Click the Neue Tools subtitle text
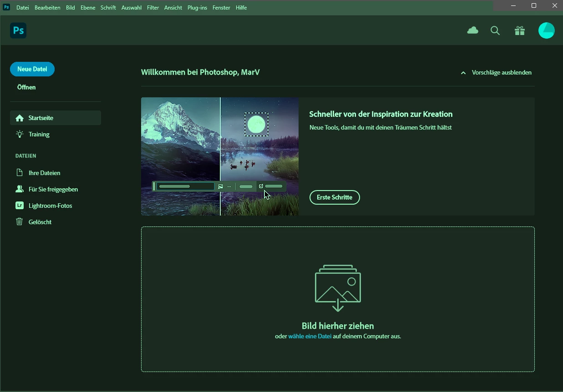 (380, 127)
